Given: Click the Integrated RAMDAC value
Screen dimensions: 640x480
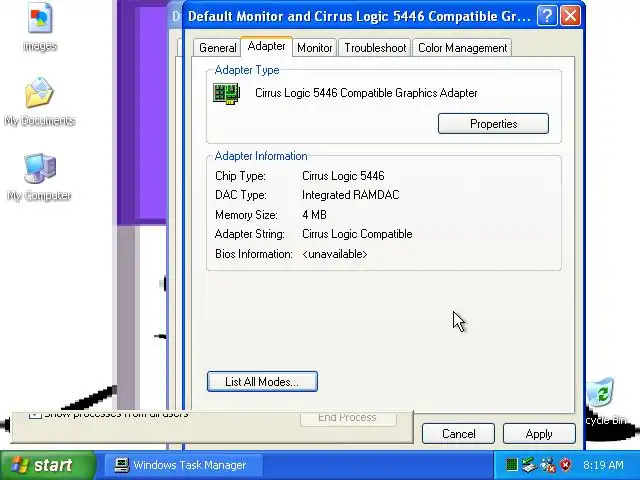Looking at the screenshot, I should pos(351,195).
